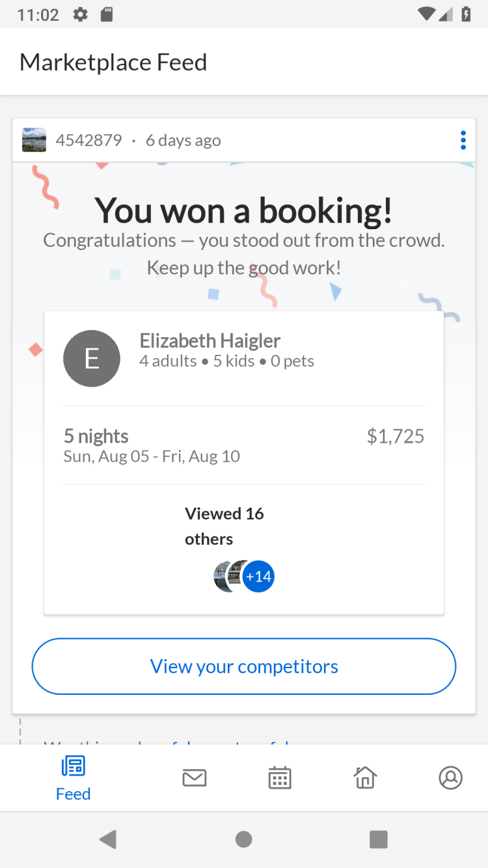Tap the $1,725 booking price

click(x=395, y=436)
